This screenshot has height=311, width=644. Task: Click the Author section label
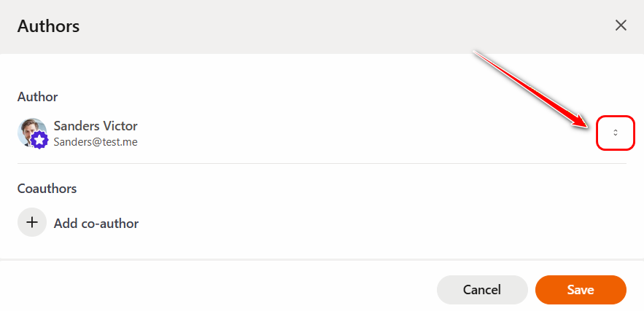pos(38,96)
